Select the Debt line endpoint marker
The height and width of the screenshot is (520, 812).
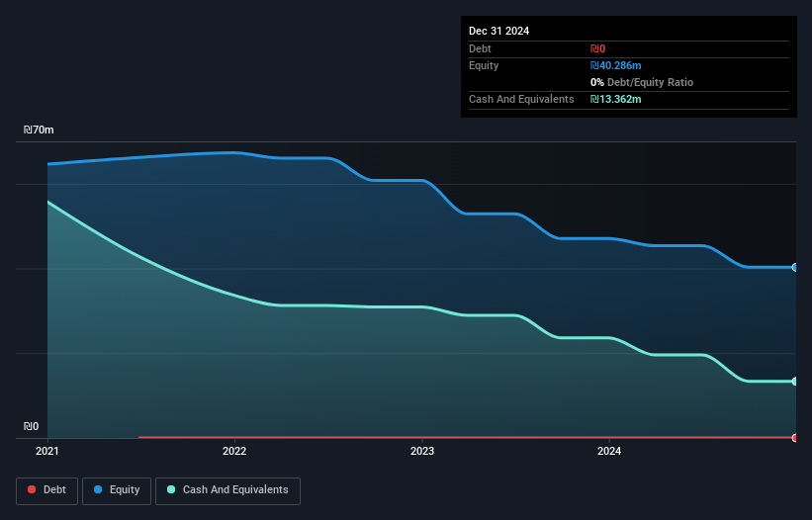coord(795,438)
